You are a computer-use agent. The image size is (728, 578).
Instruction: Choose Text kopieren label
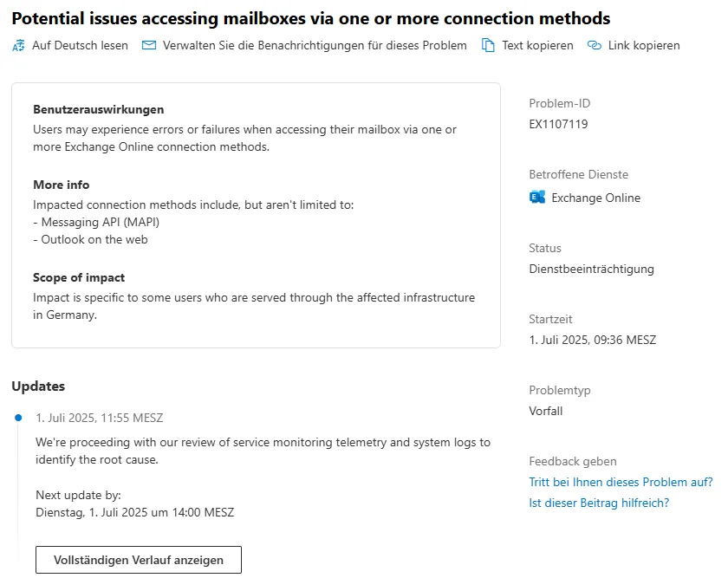[x=537, y=46]
